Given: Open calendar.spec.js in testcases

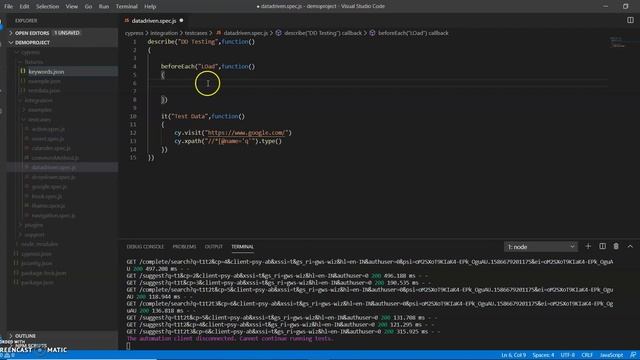Looking at the screenshot, I should pos(51,148).
